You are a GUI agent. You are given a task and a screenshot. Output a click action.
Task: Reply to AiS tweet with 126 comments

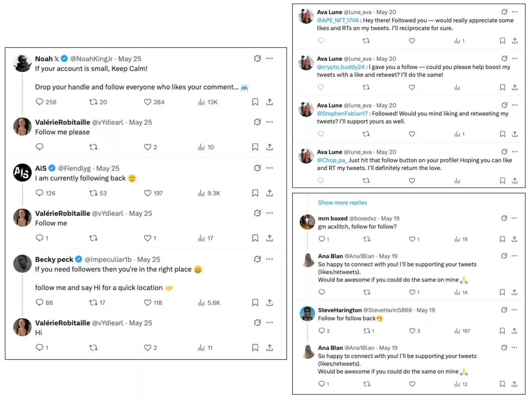tap(40, 193)
